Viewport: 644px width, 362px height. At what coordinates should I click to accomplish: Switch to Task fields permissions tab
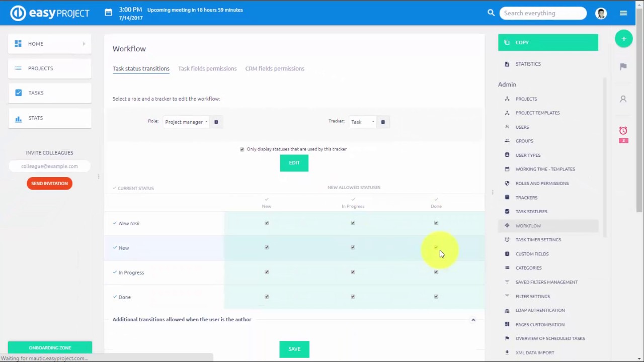[207, 68]
